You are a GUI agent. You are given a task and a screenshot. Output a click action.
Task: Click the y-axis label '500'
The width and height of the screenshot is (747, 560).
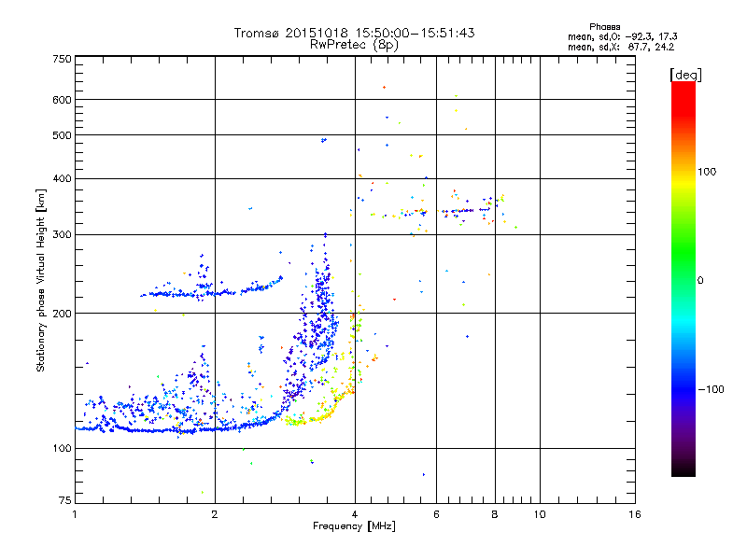pos(62,135)
